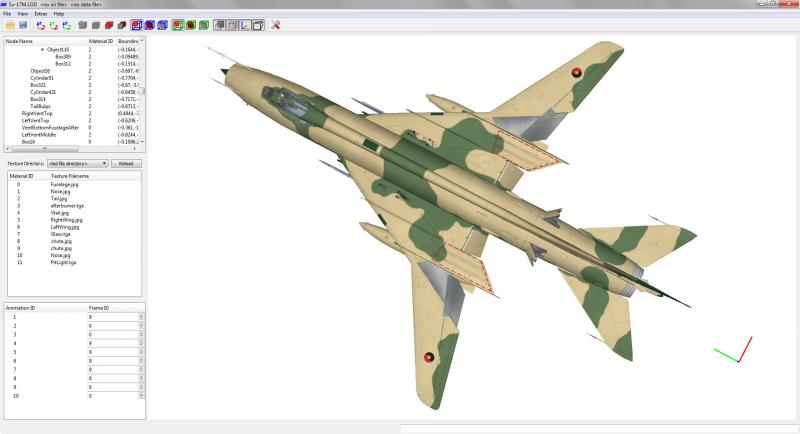Click Frame ID stepper arrows for Animation 2

(141, 325)
